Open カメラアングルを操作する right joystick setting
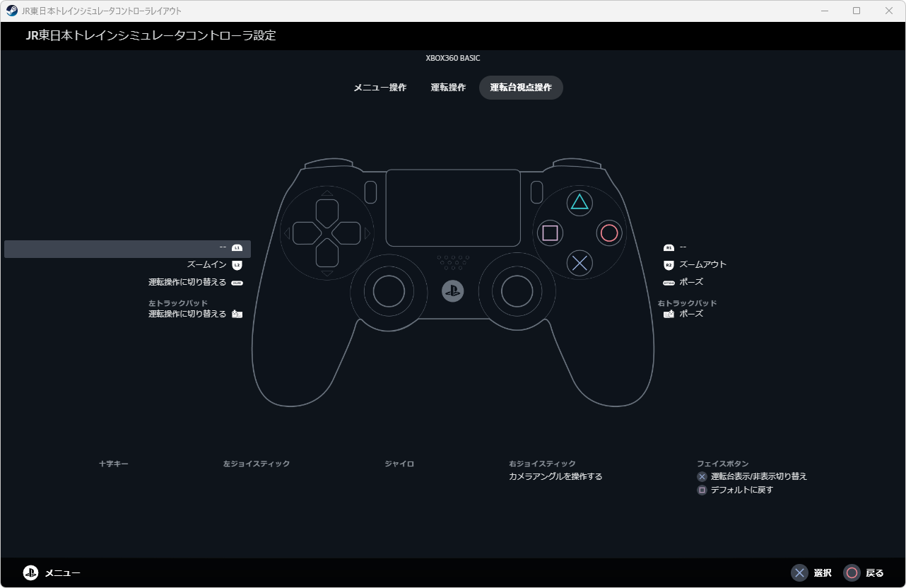Image resolution: width=906 pixels, height=588 pixels. (x=555, y=476)
